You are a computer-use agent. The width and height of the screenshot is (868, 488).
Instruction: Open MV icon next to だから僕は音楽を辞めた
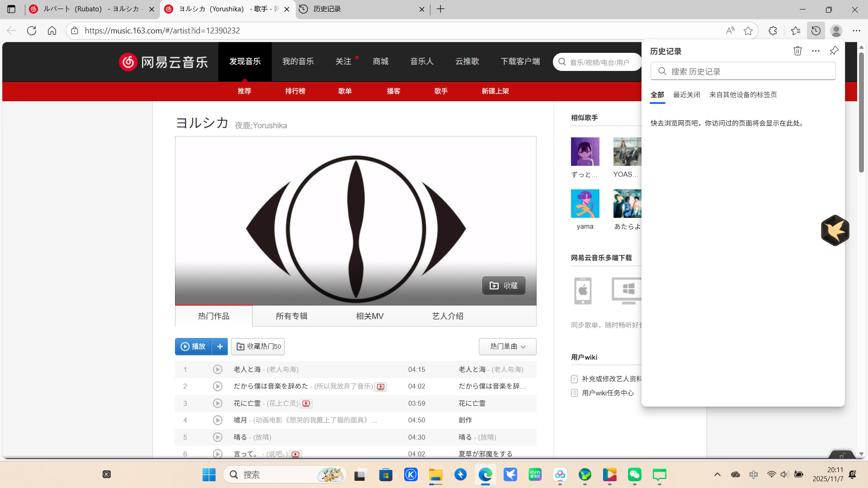coord(381,387)
